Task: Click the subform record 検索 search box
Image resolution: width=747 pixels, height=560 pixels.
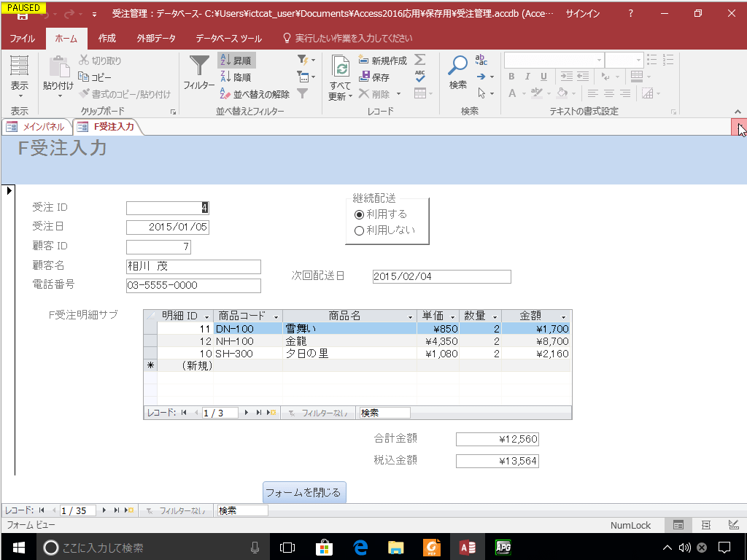Action: click(383, 412)
